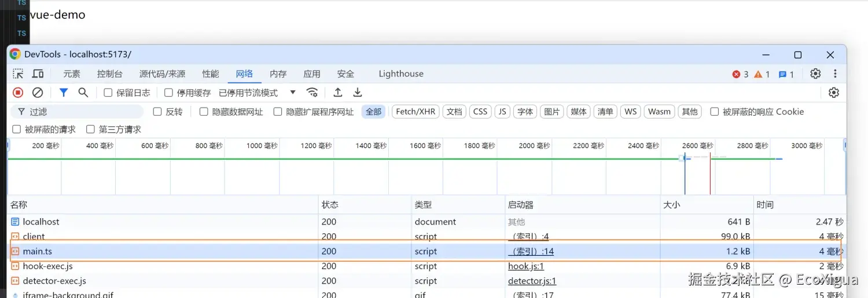
Task: Switch to 内存 tab
Action: (278, 73)
